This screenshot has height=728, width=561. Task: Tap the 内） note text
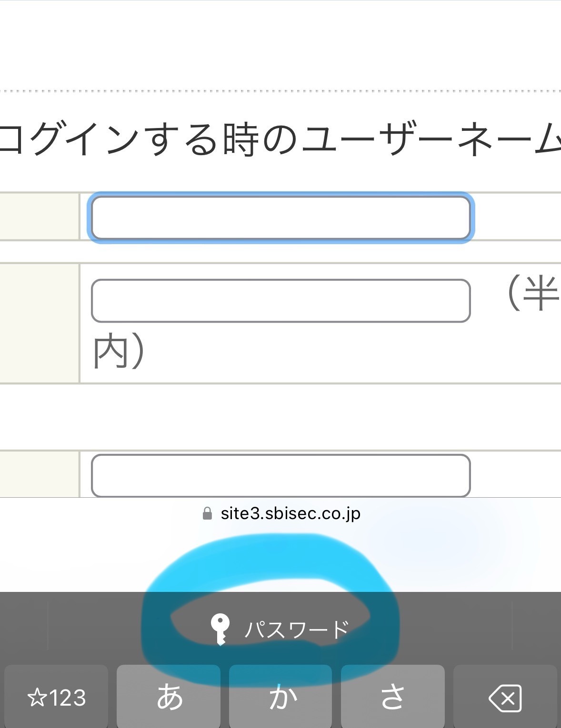click(119, 353)
